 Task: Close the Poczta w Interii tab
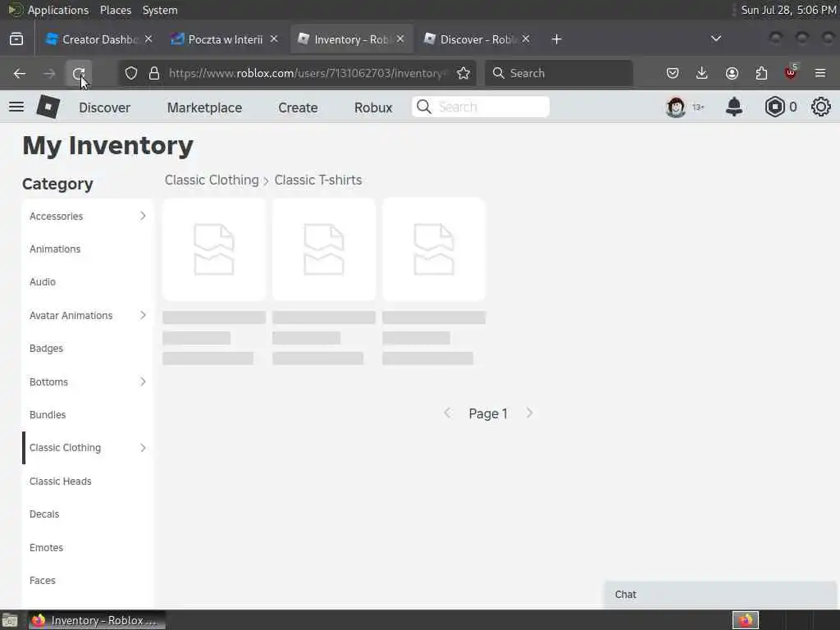(x=274, y=39)
